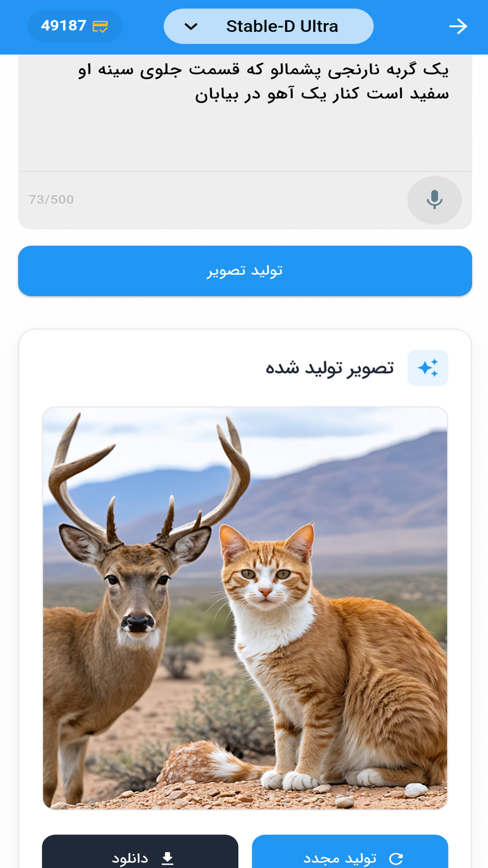Click the download arrow icon in dark button
The image size is (488, 868).
168,858
